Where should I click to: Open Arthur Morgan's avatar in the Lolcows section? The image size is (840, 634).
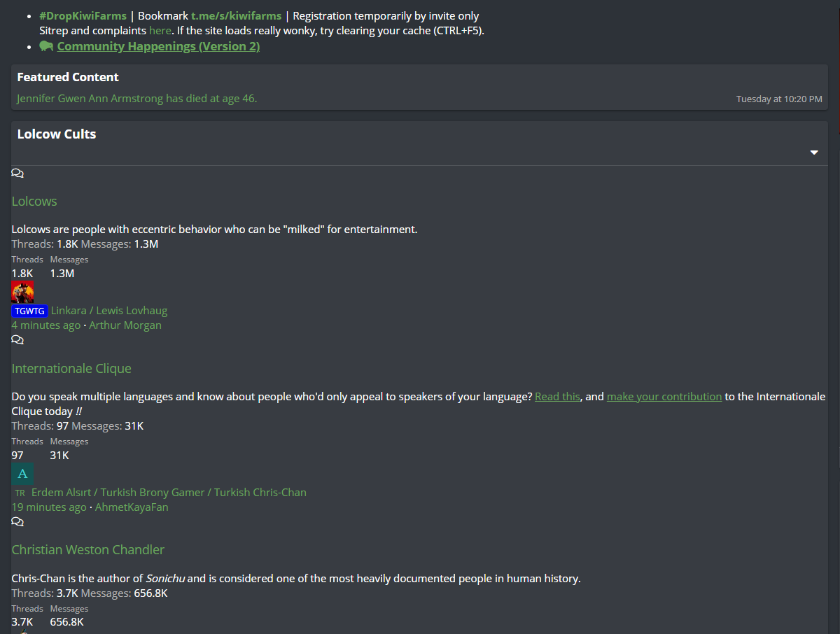[x=22, y=293]
